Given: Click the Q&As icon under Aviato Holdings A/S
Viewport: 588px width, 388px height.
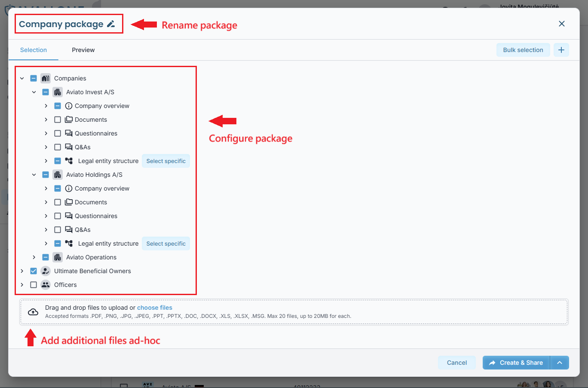Looking at the screenshot, I should [x=69, y=230].
